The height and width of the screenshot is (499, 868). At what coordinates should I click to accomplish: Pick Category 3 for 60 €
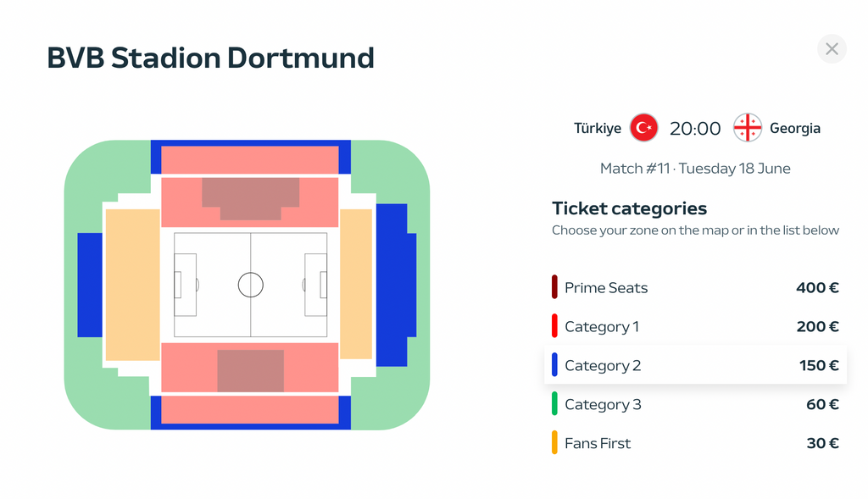click(695, 404)
